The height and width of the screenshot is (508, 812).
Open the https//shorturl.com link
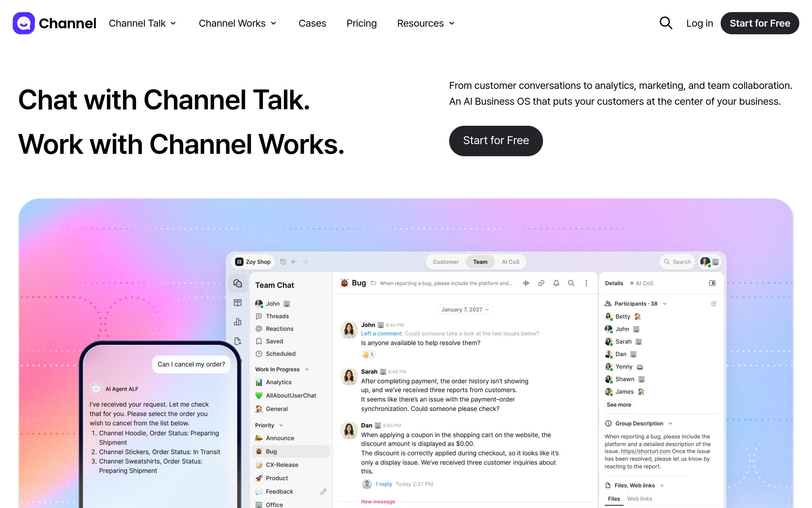pos(645,451)
